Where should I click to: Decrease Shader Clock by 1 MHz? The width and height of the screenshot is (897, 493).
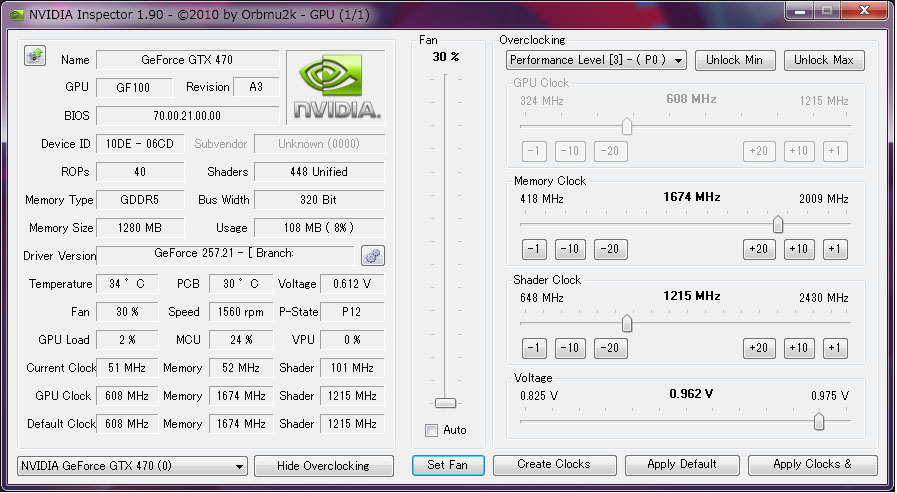click(534, 348)
